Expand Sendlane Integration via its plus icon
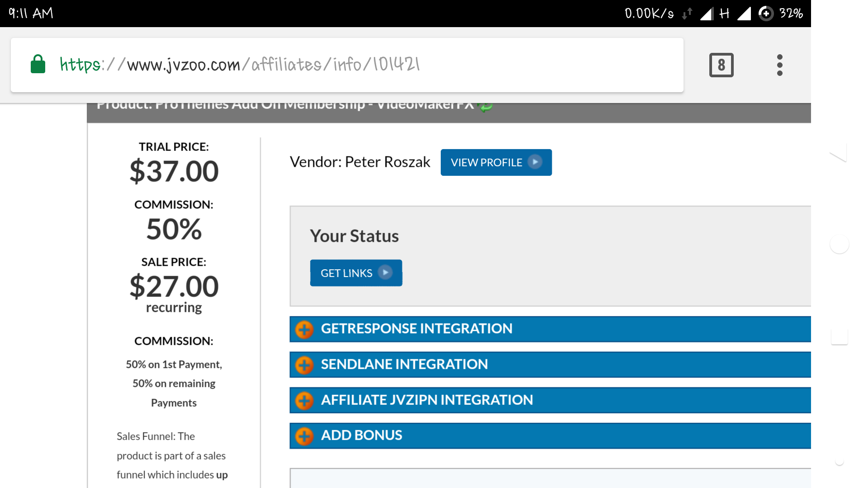The width and height of the screenshot is (868, 488). point(304,365)
